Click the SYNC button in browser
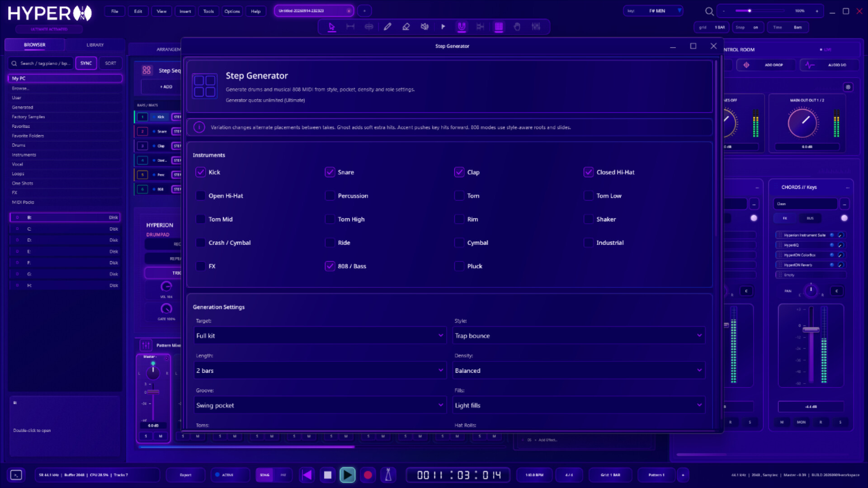This screenshot has width=868, height=488. coord(86,63)
